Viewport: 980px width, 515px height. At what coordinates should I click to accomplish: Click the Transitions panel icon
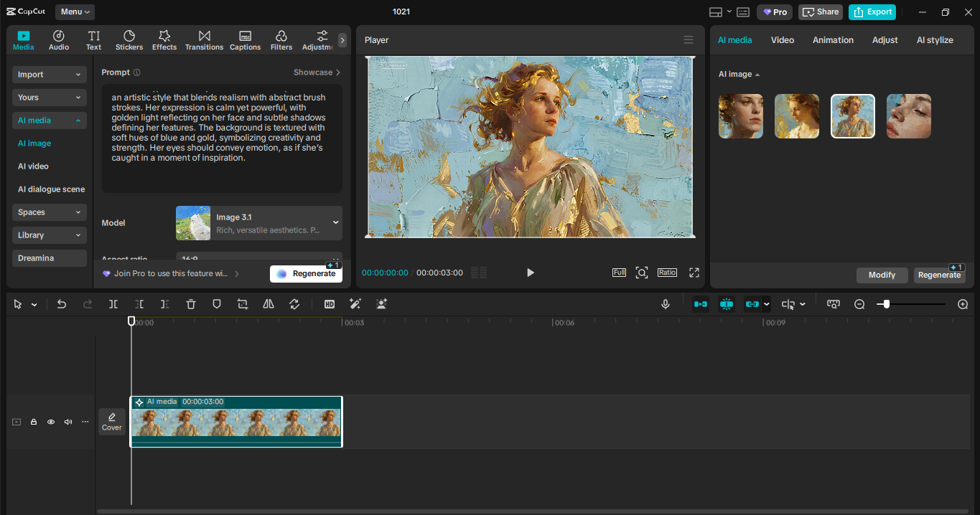204,39
